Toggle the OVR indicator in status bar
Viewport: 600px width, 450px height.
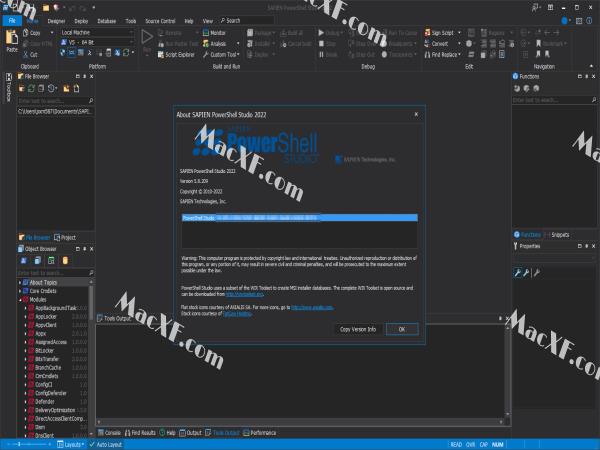click(470, 444)
